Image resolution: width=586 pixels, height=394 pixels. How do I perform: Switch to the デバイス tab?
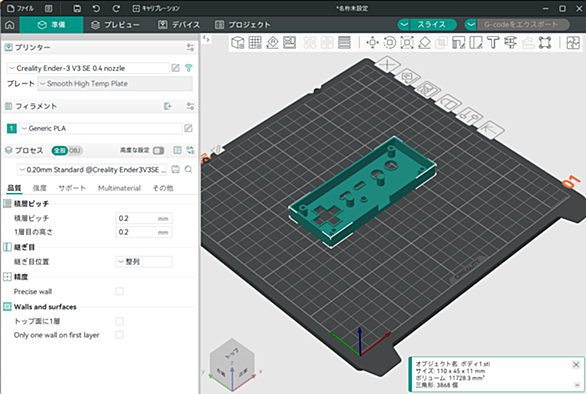(179, 25)
